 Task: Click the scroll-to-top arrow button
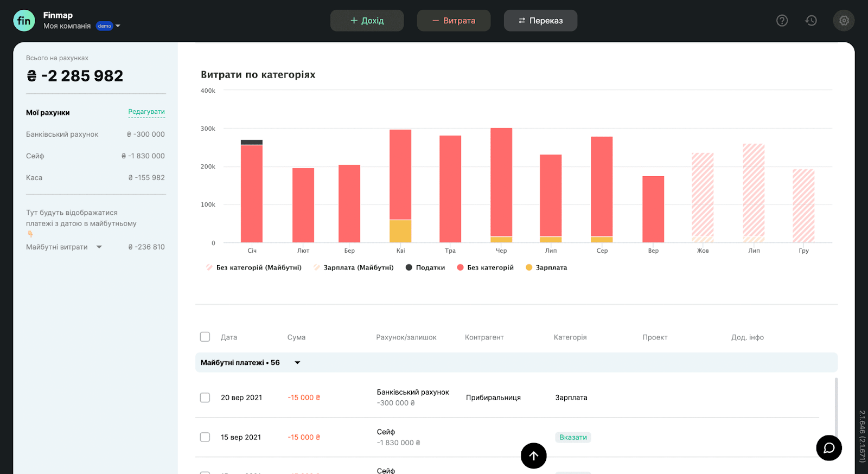pos(533,456)
